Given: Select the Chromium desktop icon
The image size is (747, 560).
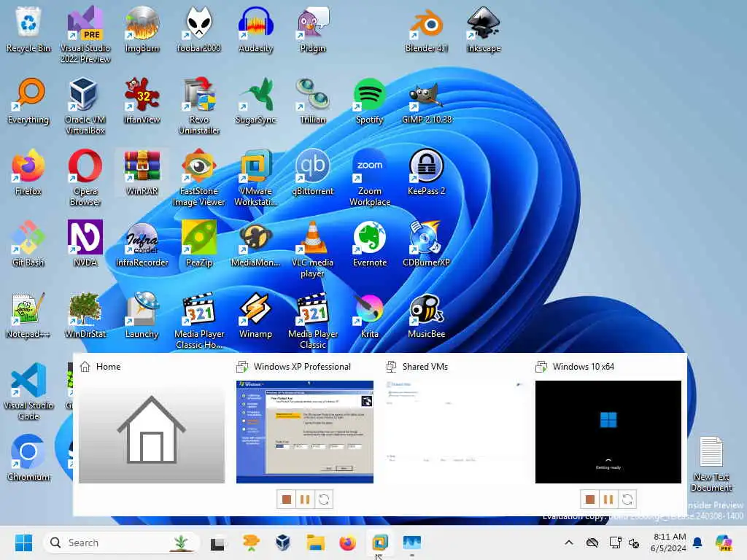Looking at the screenshot, I should [x=28, y=458].
